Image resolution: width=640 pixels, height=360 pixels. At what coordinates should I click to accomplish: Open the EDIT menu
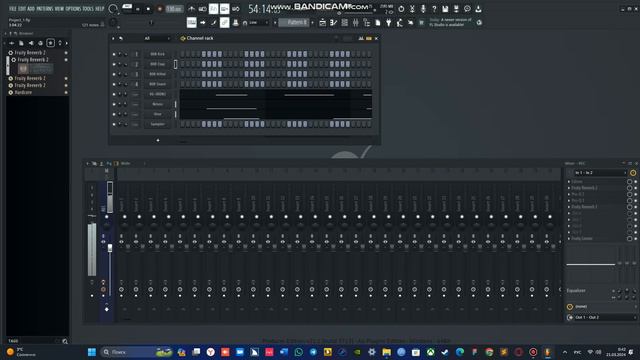tap(22, 9)
